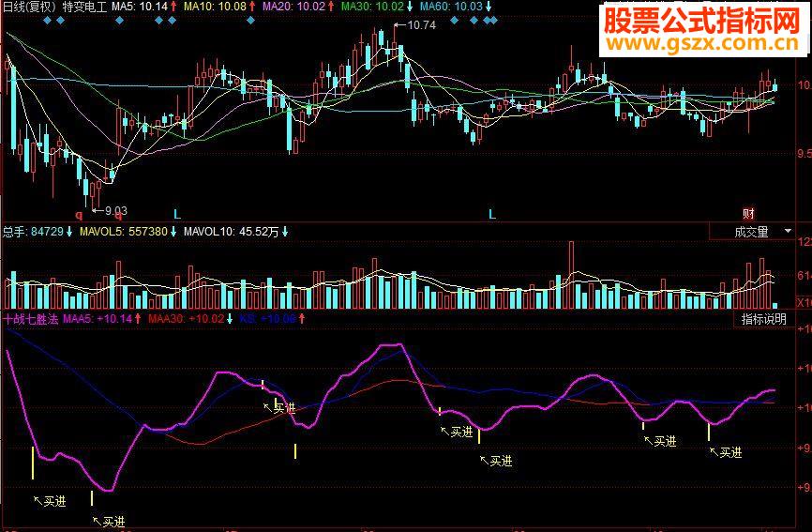Screen dimensions: 812x532
Task: Click the MAVOL10: 45.52万 label
Action: coord(232,232)
